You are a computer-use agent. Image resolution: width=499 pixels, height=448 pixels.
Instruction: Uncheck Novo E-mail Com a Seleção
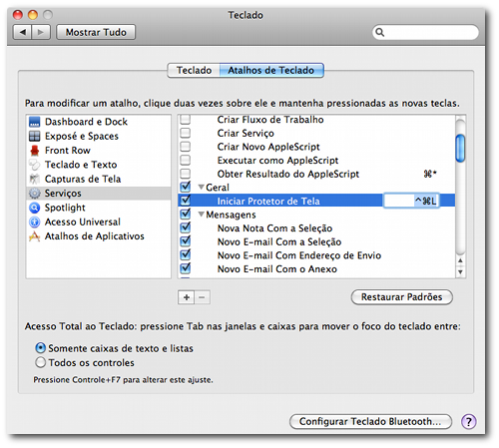(x=185, y=241)
